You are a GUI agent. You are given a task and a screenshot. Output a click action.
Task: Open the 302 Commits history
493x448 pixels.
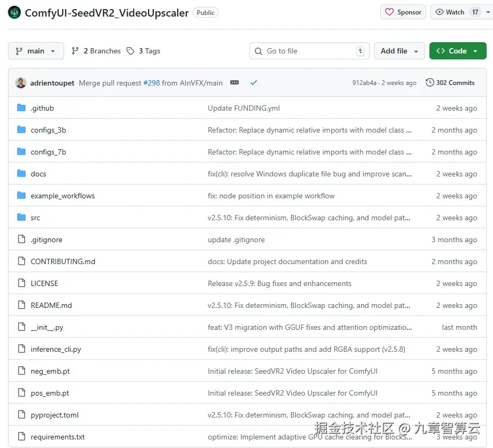[x=450, y=83]
